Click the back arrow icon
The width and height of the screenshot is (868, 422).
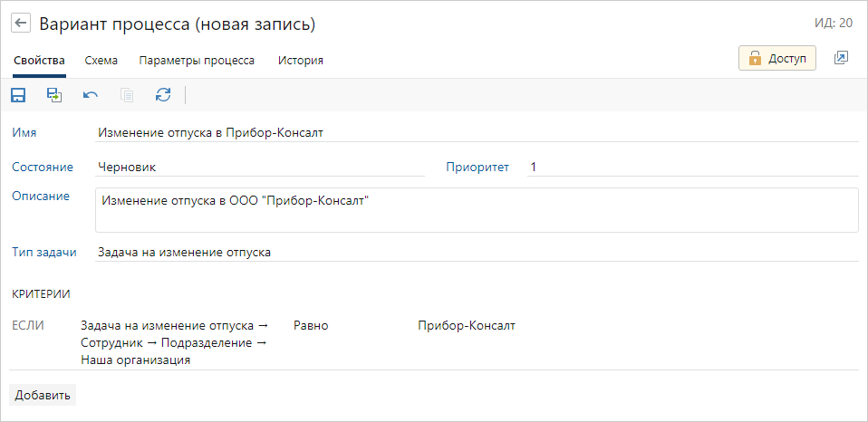pos(21,24)
